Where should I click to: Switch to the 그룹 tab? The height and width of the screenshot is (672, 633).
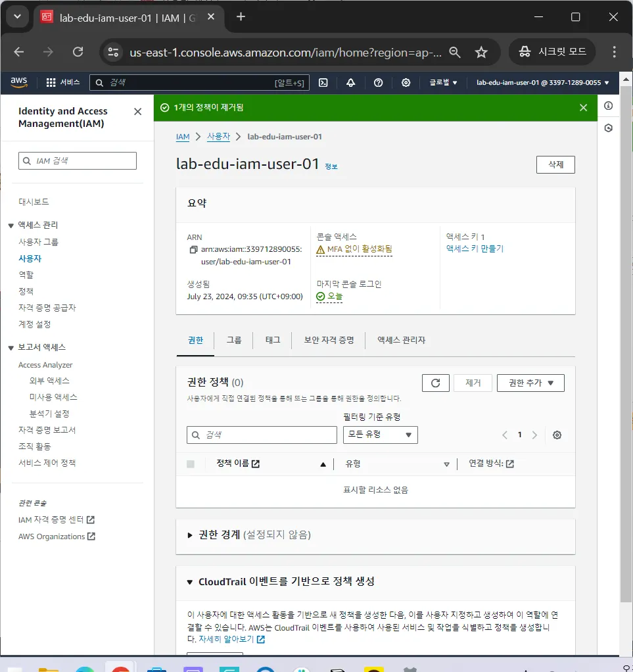point(233,341)
